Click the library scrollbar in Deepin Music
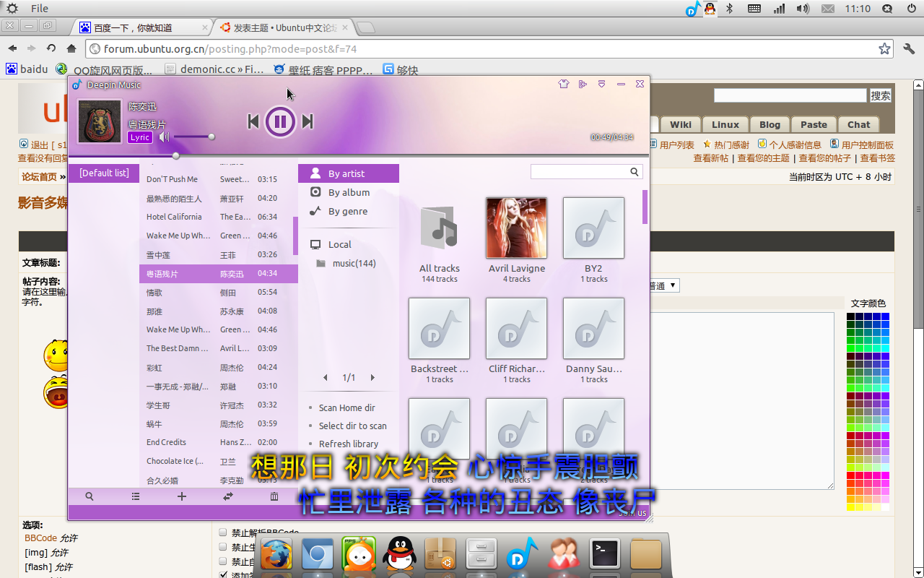The height and width of the screenshot is (578, 924). point(645,207)
